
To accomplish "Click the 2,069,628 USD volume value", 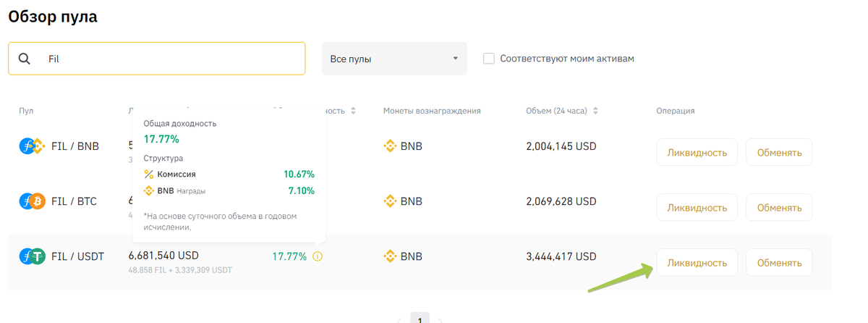I will 561,201.
